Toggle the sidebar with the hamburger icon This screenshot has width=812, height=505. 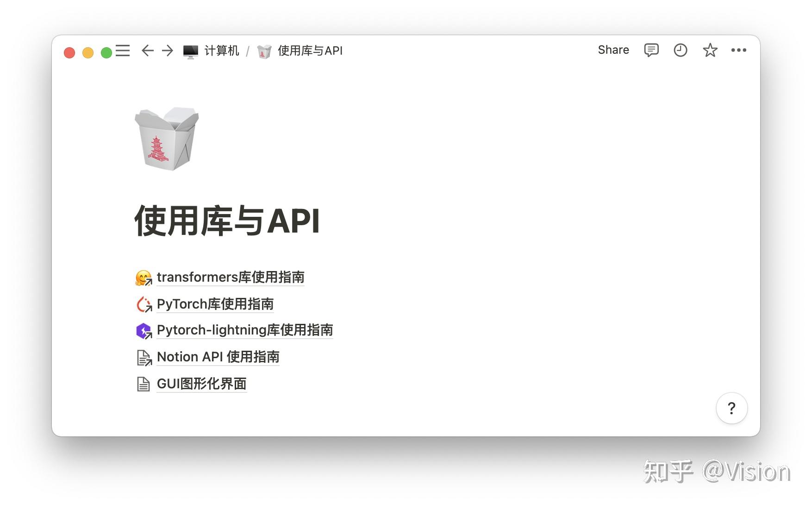tap(122, 50)
